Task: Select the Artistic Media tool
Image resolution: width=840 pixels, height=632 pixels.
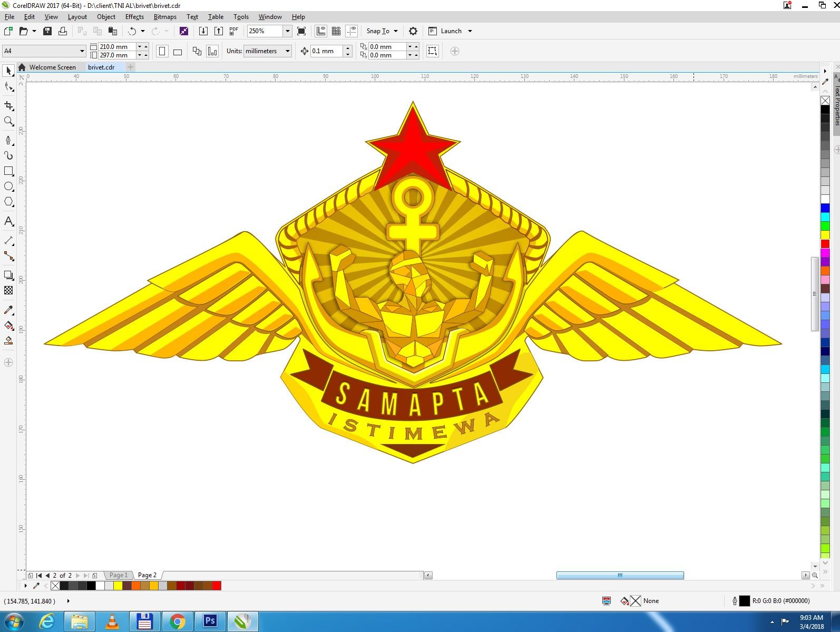Action: pyautogui.click(x=8, y=155)
